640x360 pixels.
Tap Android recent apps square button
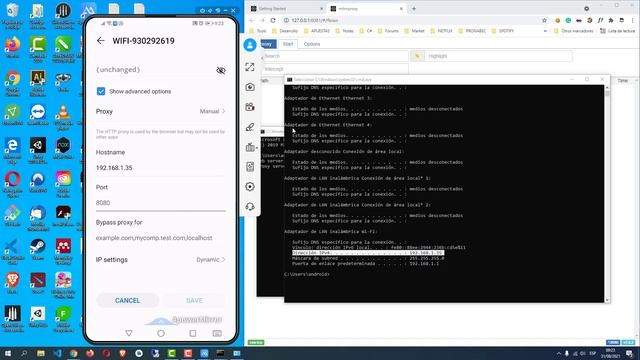[193, 333]
